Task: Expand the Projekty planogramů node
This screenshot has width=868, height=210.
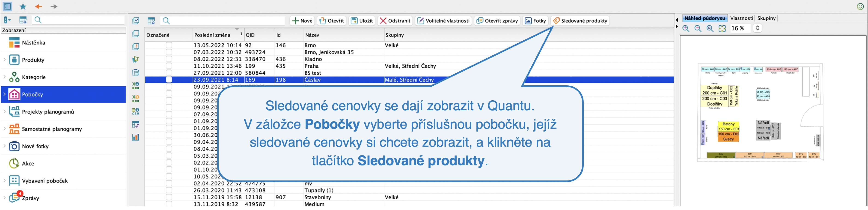Action: click(x=4, y=111)
